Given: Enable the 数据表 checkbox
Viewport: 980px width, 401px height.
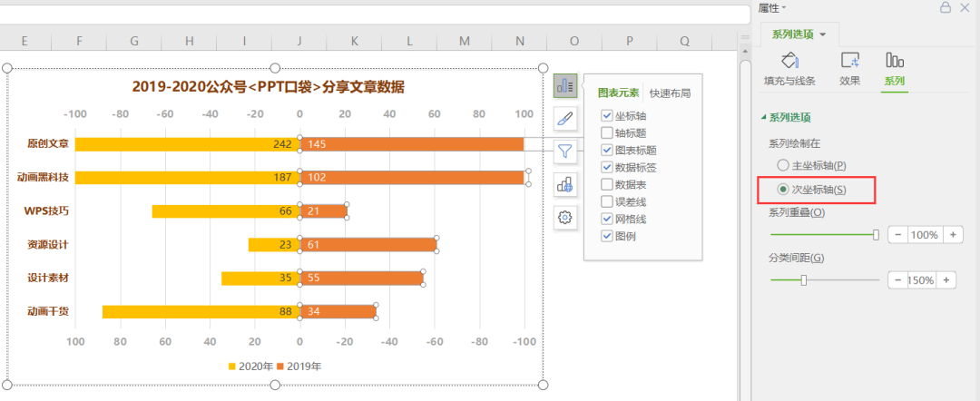Looking at the screenshot, I should click(606, 184).
